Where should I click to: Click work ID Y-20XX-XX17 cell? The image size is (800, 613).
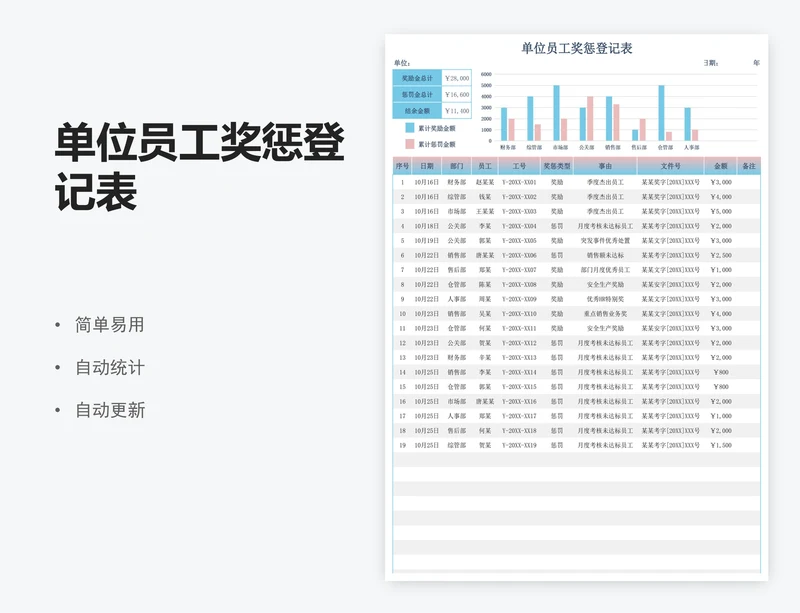click(x=519, y=416)
